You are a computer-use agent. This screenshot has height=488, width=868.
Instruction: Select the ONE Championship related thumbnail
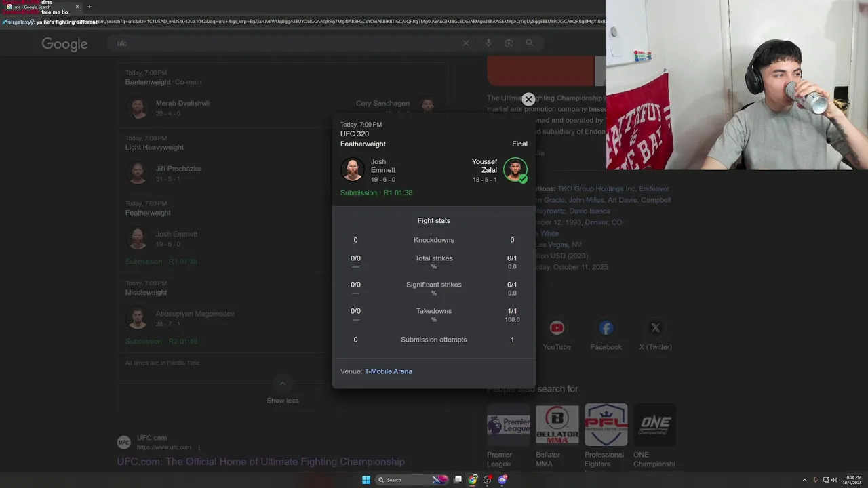pos(655,425)
